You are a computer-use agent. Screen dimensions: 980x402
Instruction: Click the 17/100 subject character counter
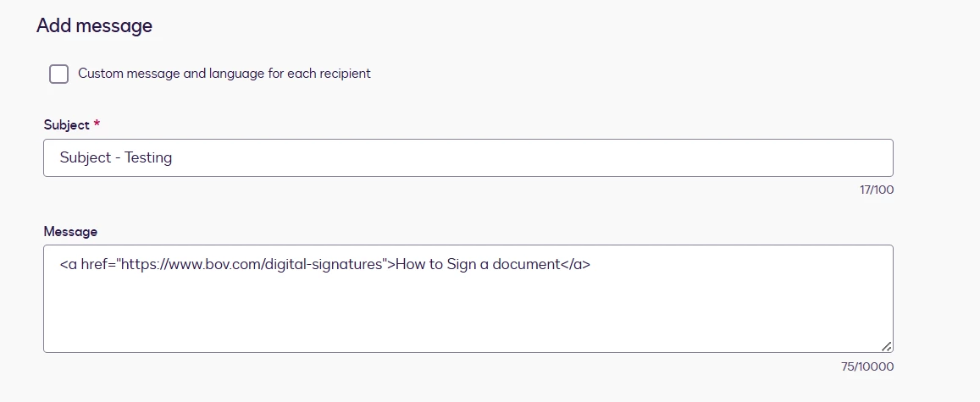pos(876,190)
